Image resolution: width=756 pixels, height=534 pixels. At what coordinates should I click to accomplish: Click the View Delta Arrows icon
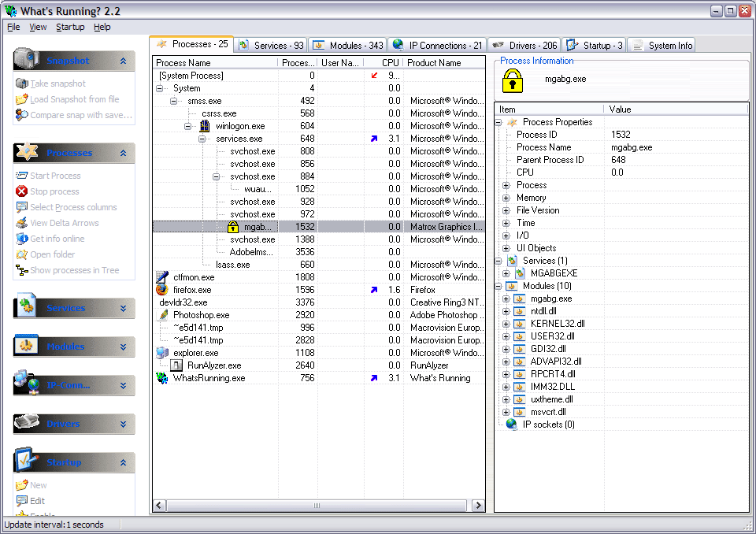pos(22,223)
